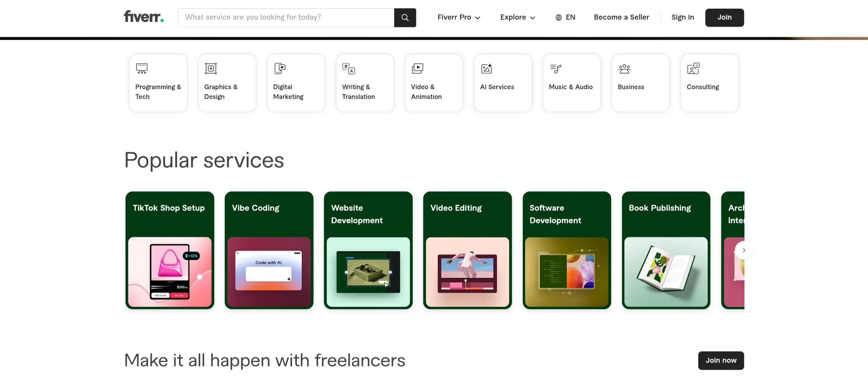The image size is (868, 381).
Task: Select the AI Services category label
Action: click(x=497, y=87)
